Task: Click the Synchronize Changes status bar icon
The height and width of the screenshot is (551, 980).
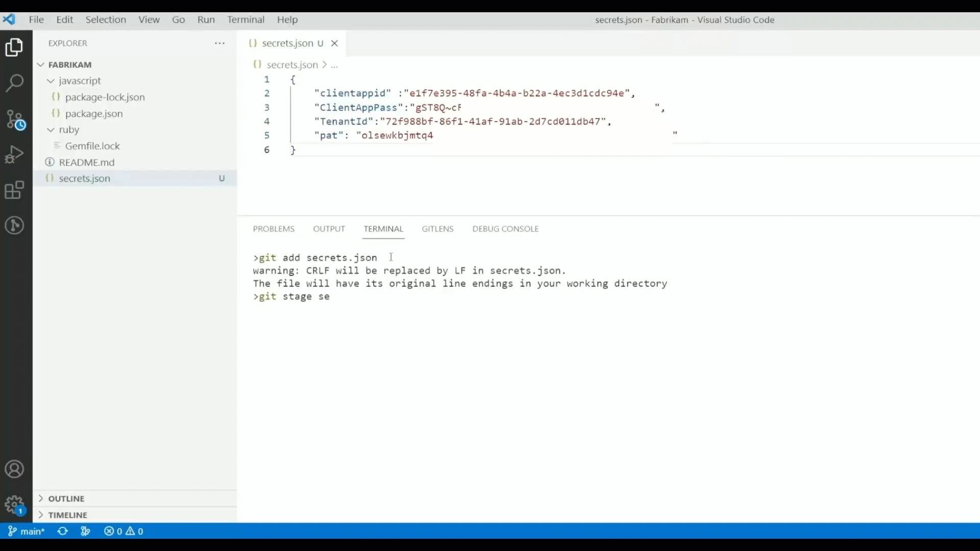Action: tap(63, 531)
